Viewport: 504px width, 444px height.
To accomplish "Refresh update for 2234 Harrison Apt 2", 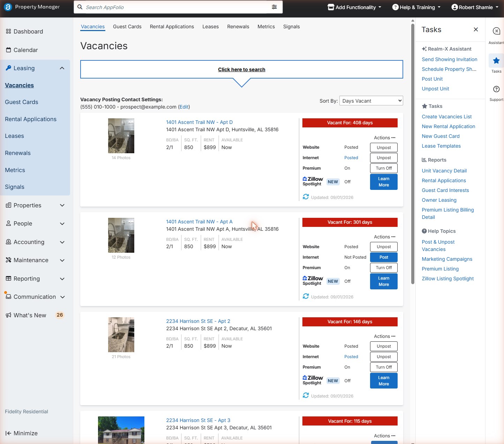I will [x=306, y=395].
